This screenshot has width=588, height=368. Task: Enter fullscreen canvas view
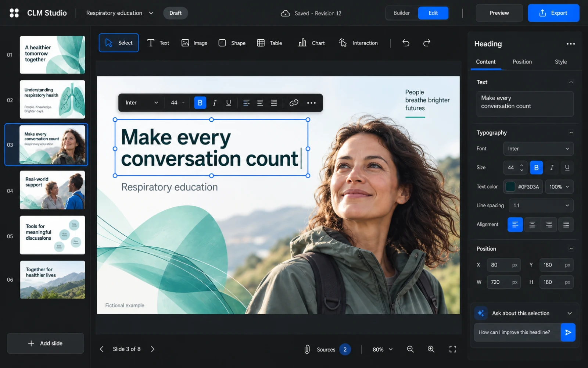(453, 349)
